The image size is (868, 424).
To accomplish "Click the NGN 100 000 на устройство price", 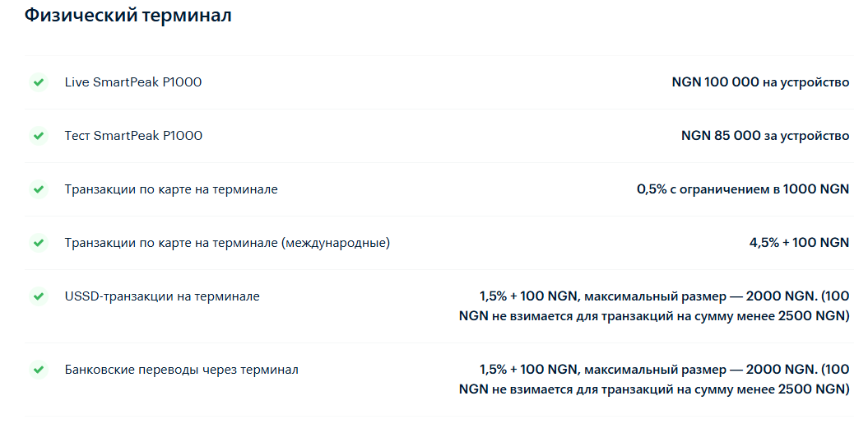I will [760, 82].
